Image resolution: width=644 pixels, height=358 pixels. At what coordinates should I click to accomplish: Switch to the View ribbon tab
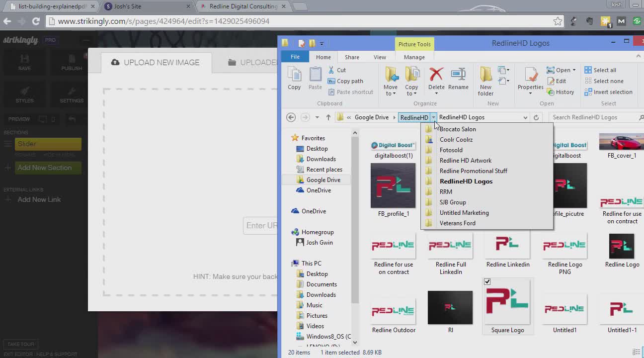point(380,57)
